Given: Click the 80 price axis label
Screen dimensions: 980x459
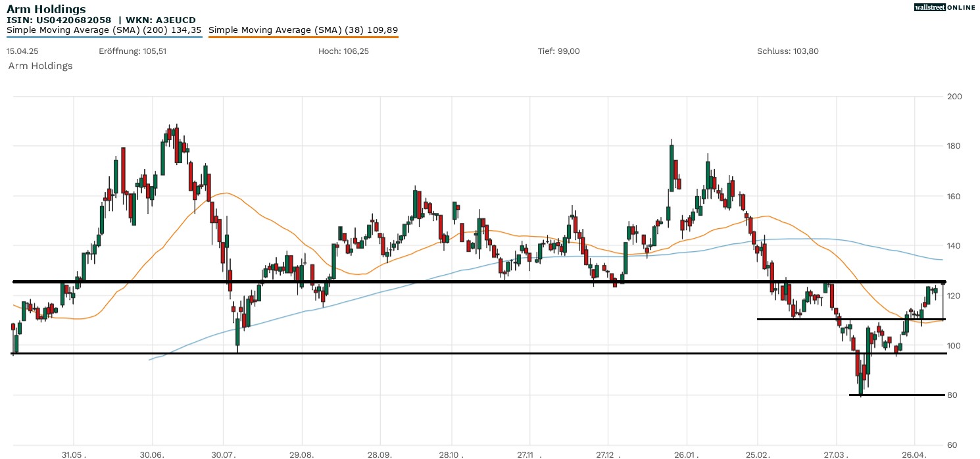Looking at the screenshot, I should [952, 395].
